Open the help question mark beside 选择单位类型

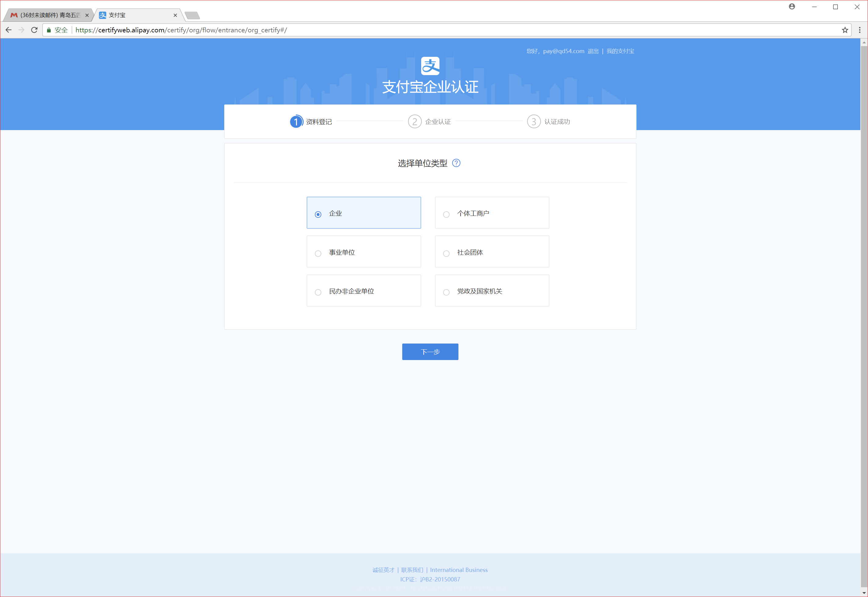[456, 163]
